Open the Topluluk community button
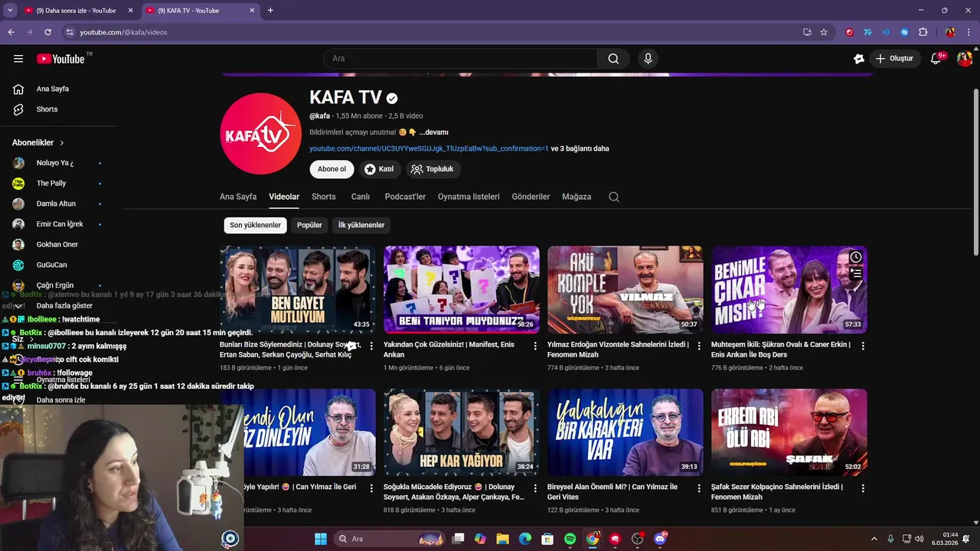The image size is (980, 551). tap(433, 169)
